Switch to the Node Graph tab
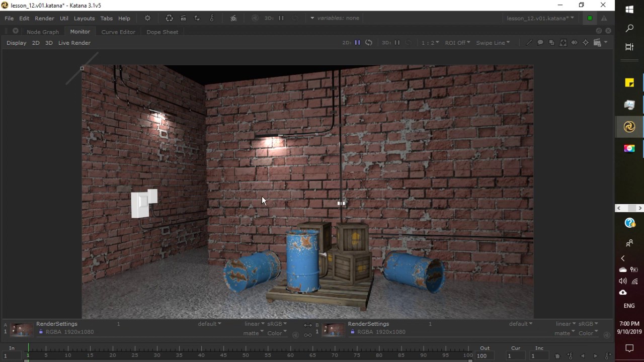 (x=43, y=32)
